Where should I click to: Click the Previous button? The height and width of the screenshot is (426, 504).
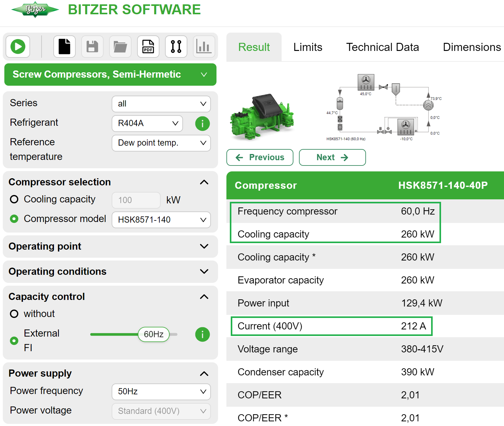[260, 157]
